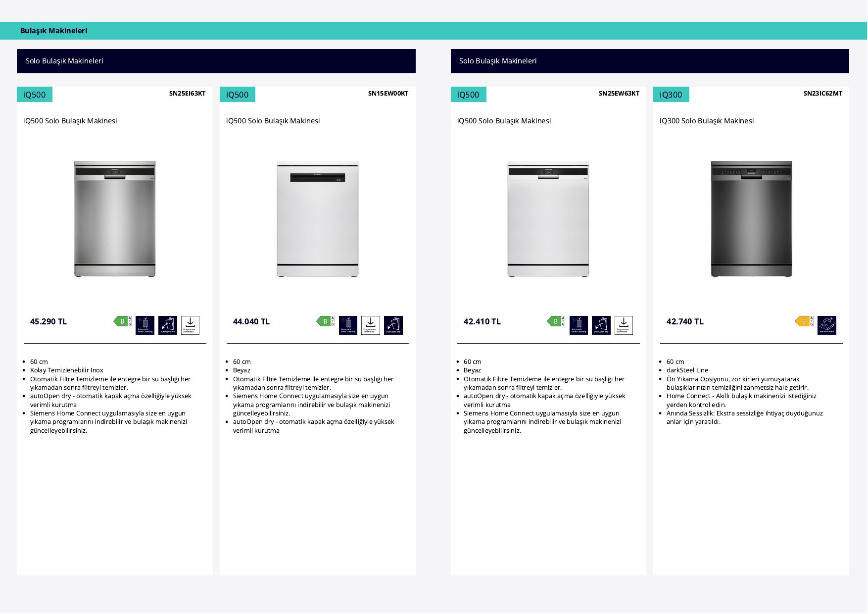Open the stainless steel SN25EI63KT dishwasher image
The height and width of the screenshot is (614, 868).
(x=115, y=219)
